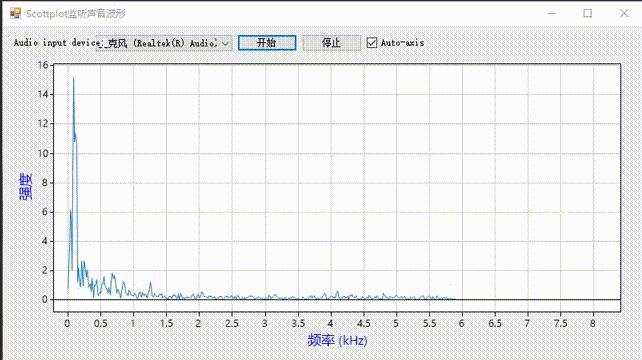This screenshot has height=360, width=642.
Task: Start monitoring with the 开始 button
Action: tap(267, 43)
